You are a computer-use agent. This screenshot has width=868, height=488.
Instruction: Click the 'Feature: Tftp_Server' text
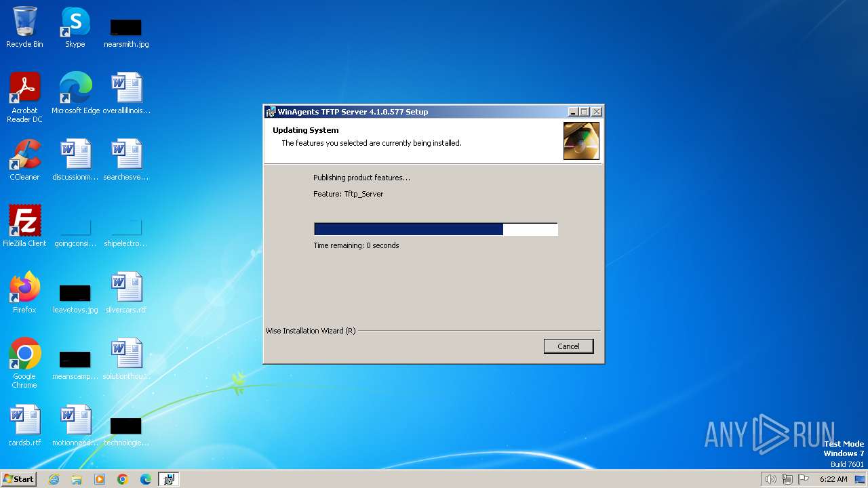(349, 194)
